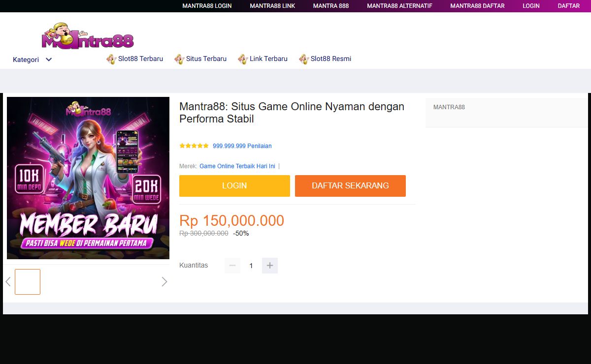The height and width of the screenshot is (364, 591).
Task: Go to MANTRA 888 in top bar
Action: pos(331,6)
